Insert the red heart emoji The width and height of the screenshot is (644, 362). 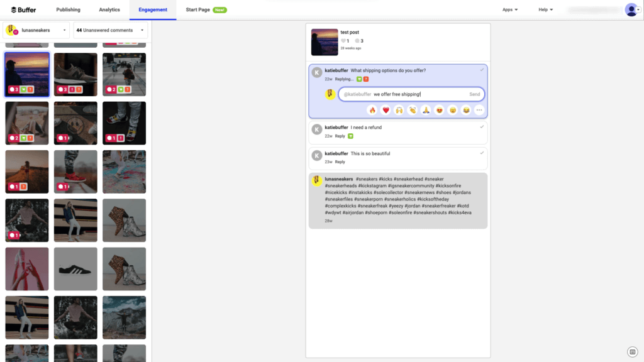[386, 110]
